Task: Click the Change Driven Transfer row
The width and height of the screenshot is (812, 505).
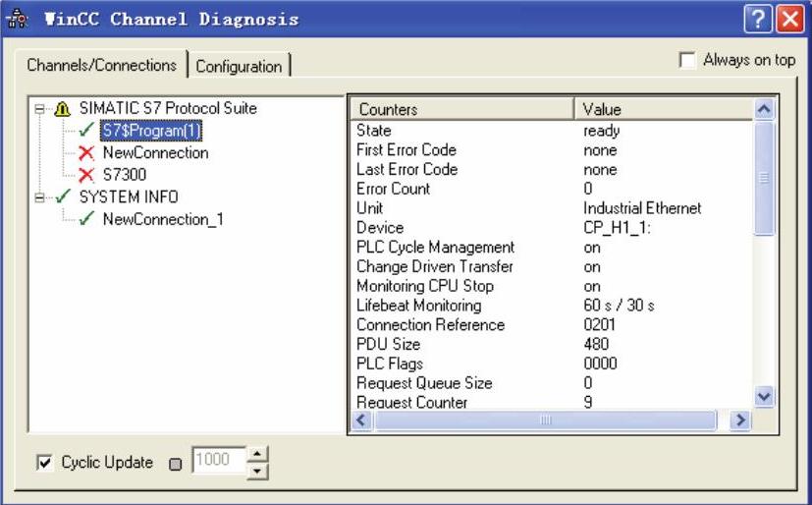Action: pos(552,266)
